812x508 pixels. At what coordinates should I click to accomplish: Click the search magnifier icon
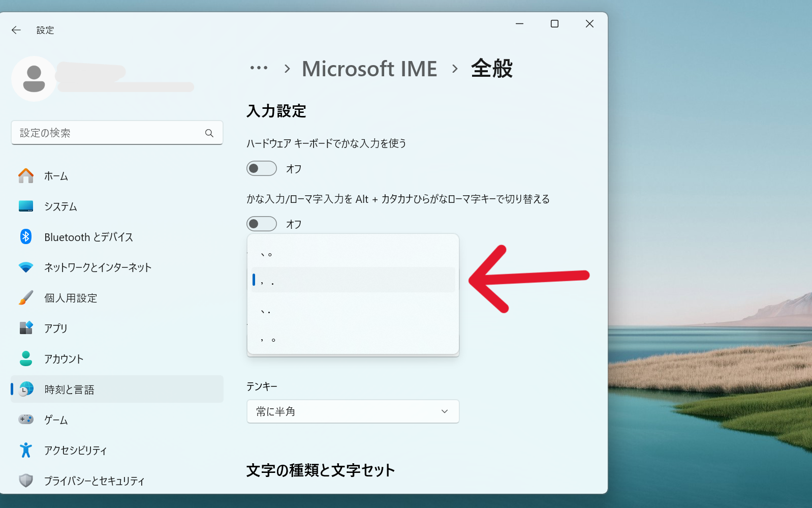209,133
